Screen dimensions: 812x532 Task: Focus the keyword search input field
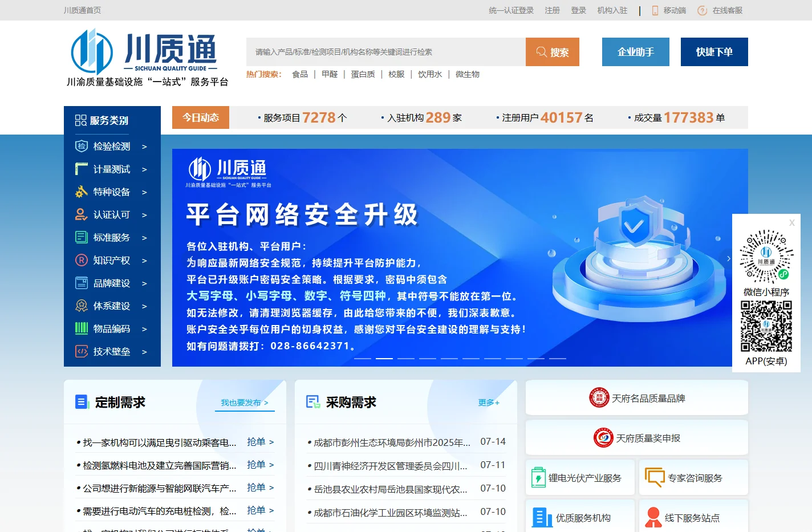coord(386,52)
